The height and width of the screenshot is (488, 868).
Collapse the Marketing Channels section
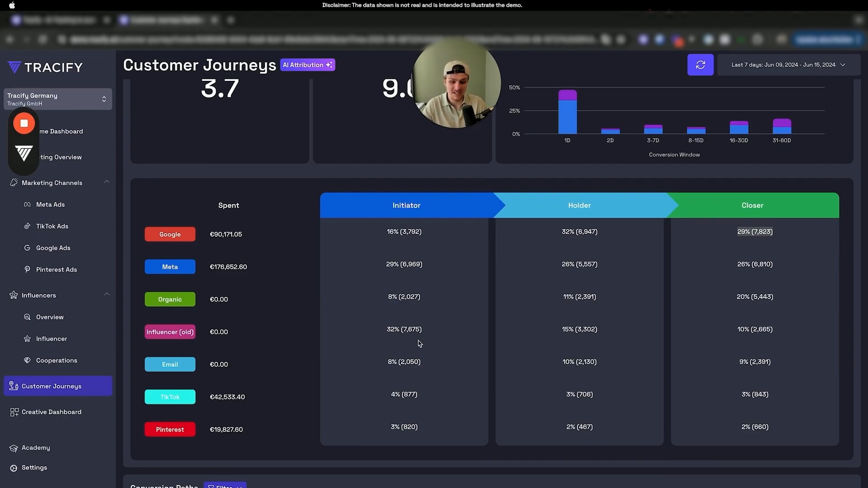[x=107, y=182]
